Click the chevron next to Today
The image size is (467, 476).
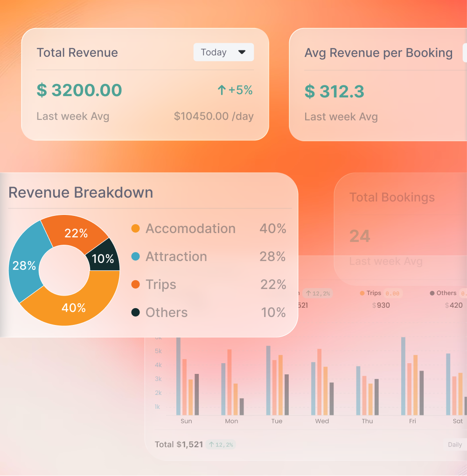242,52
